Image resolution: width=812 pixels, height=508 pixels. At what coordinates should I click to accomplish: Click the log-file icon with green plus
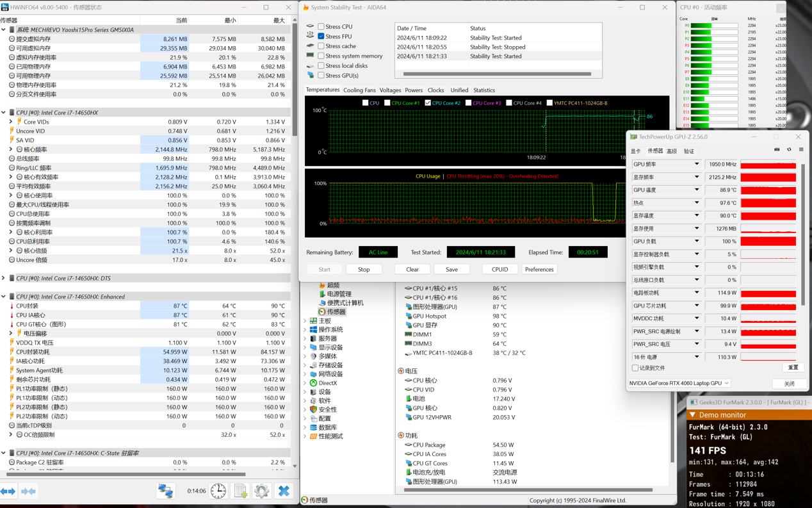pyautogui.click(x=240, y=491)
